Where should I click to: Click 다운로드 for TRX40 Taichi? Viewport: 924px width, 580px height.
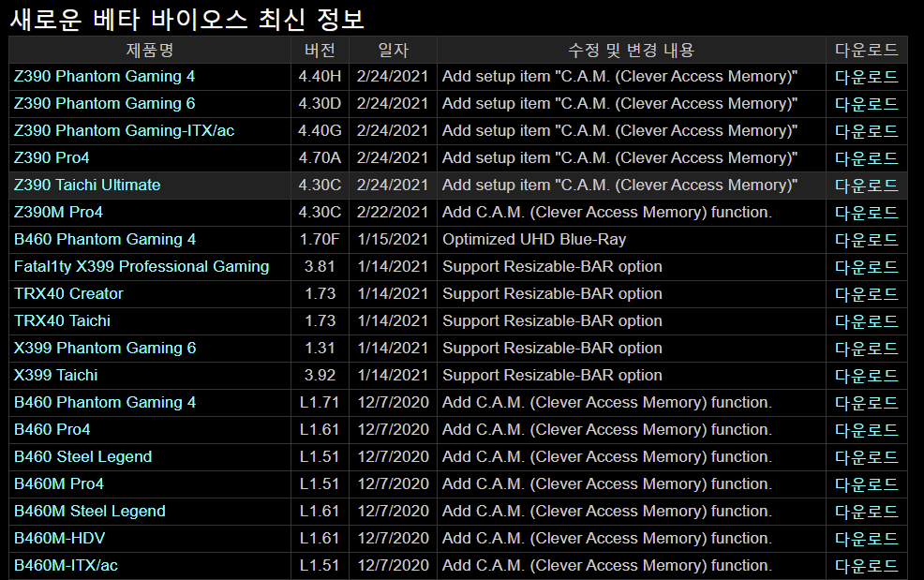866,320
